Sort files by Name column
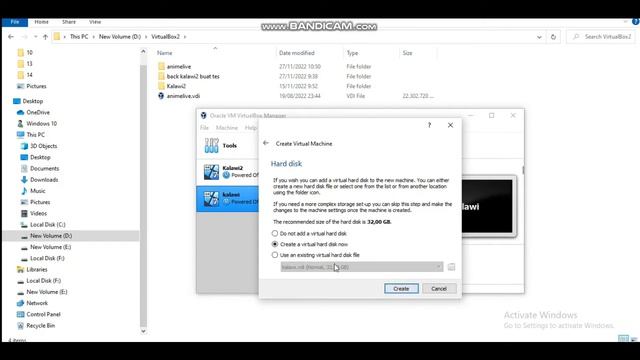Viewport: 640px width, 360px height. point(164,53)
